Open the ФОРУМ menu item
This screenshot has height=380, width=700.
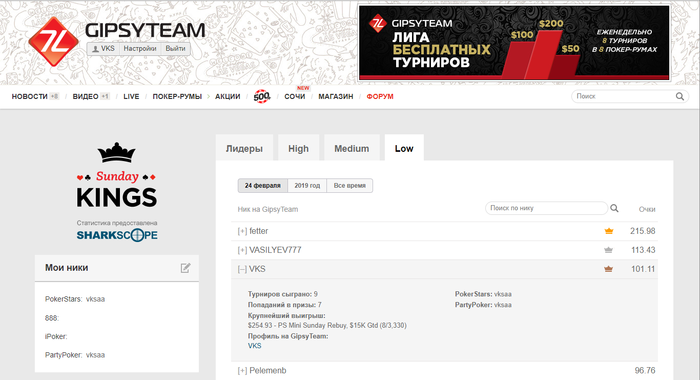click(380, 96)
